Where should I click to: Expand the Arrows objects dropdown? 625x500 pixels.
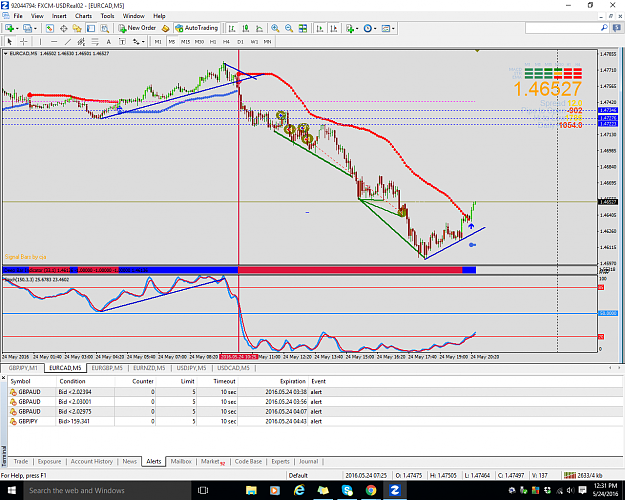pyautogui.click(x=143, y=42)
